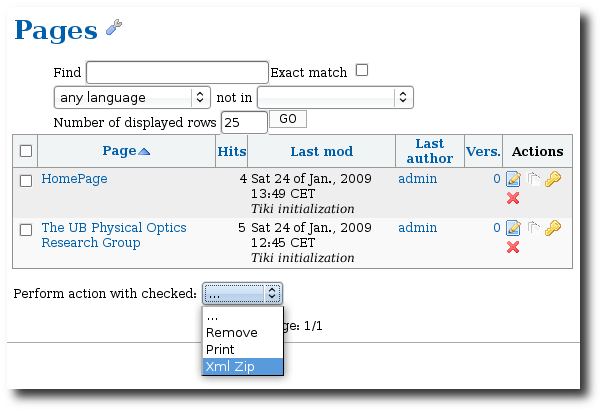This screenshot has height=412, width=603.
Task: Open permissions key icon for HomePage
Action: 553,179
